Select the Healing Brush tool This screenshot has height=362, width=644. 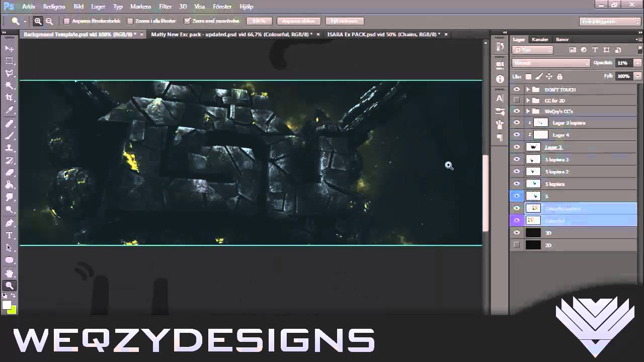pos(9,123)
